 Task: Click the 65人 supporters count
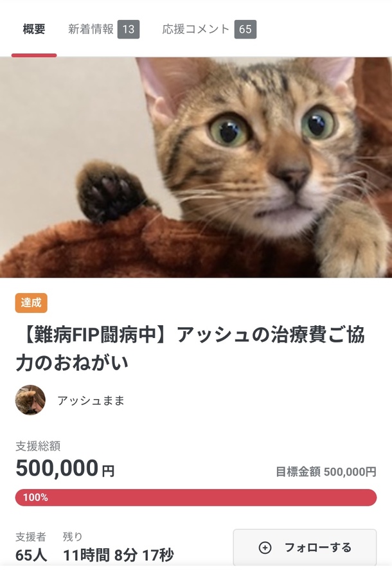click(31, 555)
